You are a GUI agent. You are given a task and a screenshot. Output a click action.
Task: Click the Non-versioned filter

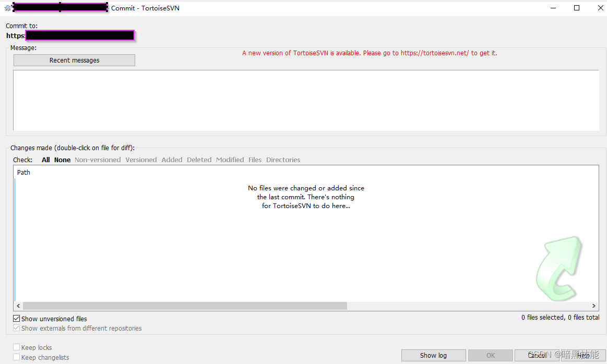98,160
